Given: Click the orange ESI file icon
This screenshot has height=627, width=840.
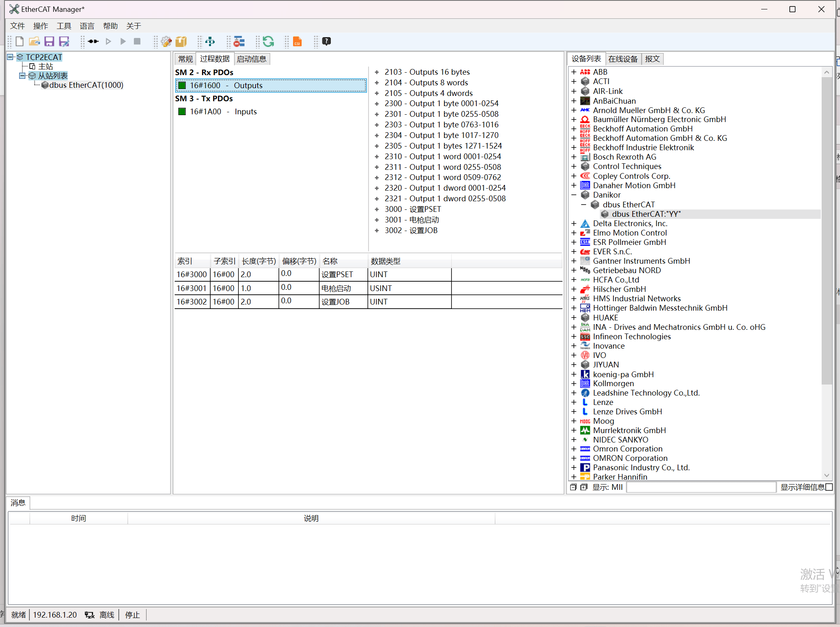Looking at the screenshot, I should point(297,41).
